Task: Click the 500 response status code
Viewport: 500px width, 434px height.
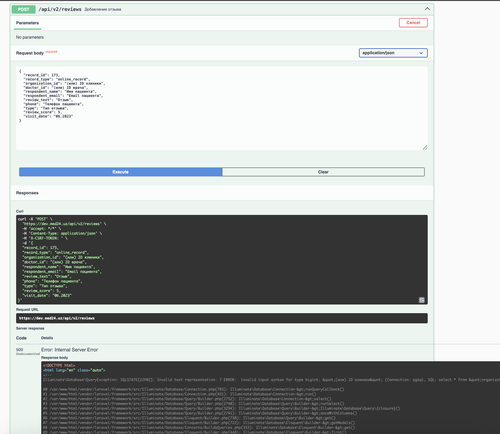Action: click(x=20, y=350)
